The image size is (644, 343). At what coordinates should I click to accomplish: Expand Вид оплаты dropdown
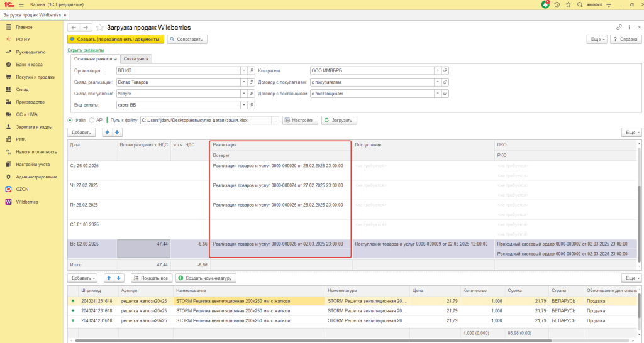(244, 105)
